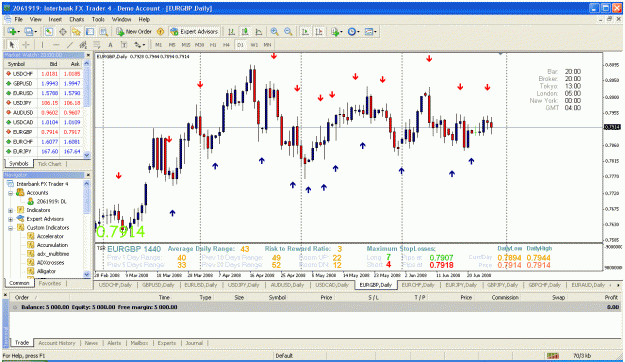Switch chart to line chart style
The height and width of the screenshot is (362, 625).
click(x=259, y=31)
